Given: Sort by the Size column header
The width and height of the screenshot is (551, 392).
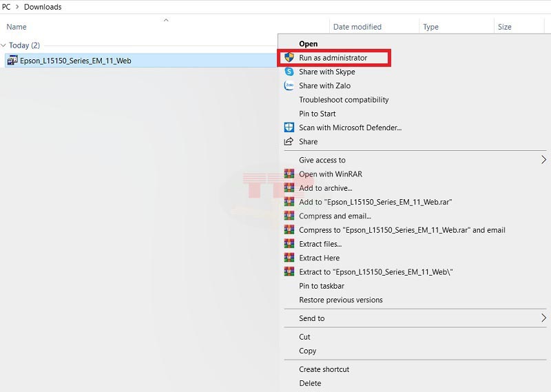Looking at the screenshot, I should pyautogui.click(x=504, y=27).
